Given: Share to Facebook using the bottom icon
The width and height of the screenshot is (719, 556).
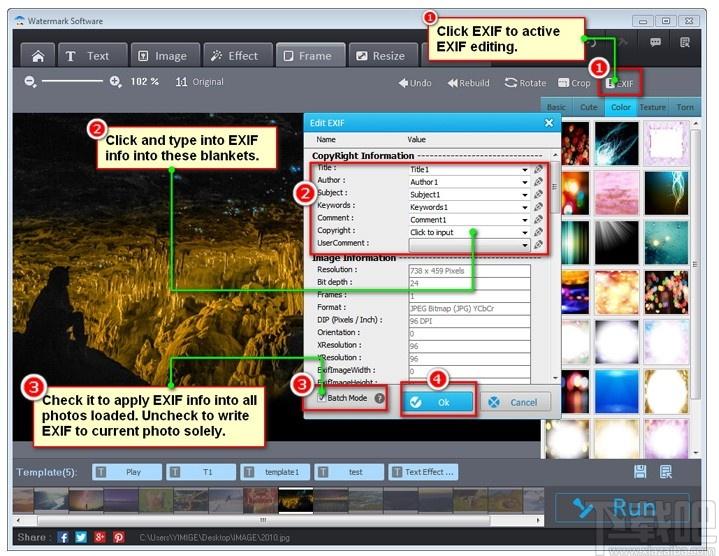Looking at the screenshot, I should coord(63,537).
